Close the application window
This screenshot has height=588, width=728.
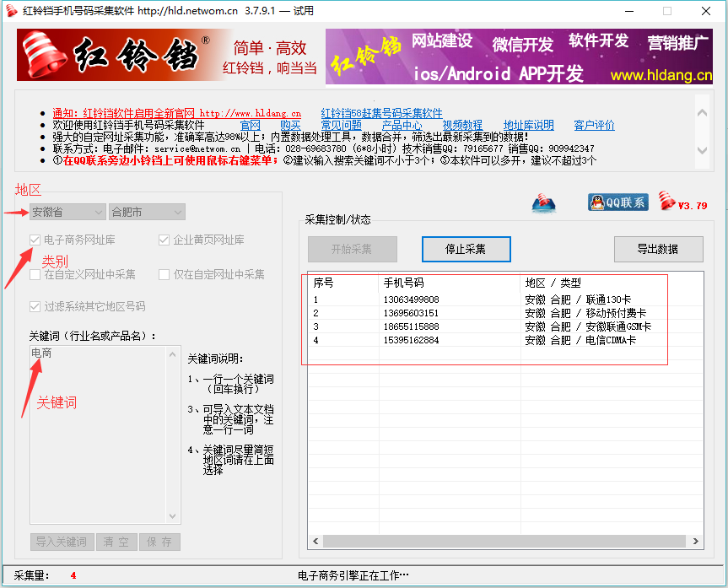(x=706, y=11)
